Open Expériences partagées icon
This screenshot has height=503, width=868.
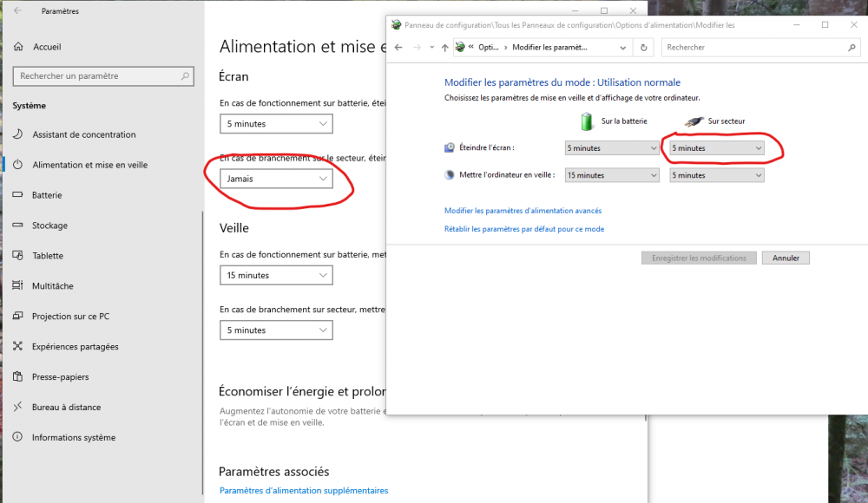[x=17, y=346]
